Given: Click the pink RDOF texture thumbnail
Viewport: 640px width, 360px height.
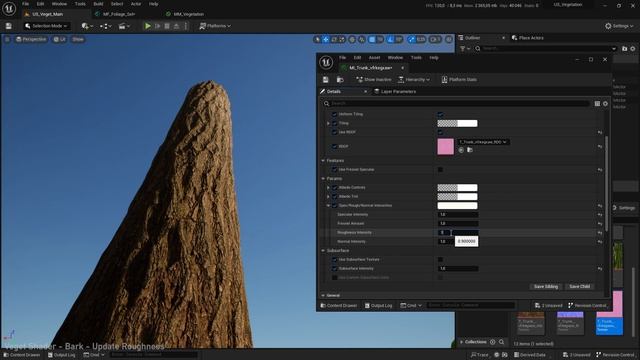Looking at the screenshot, I should [445, 147].
